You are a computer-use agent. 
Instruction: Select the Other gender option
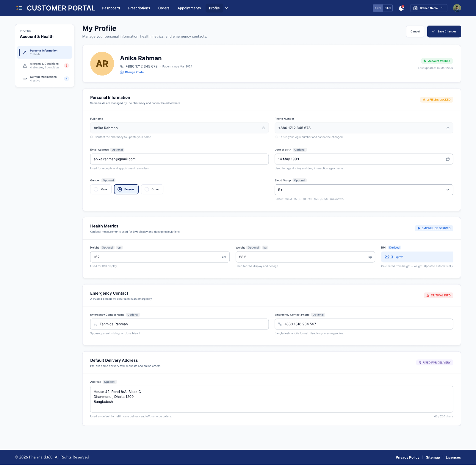(x=152, y=189)
